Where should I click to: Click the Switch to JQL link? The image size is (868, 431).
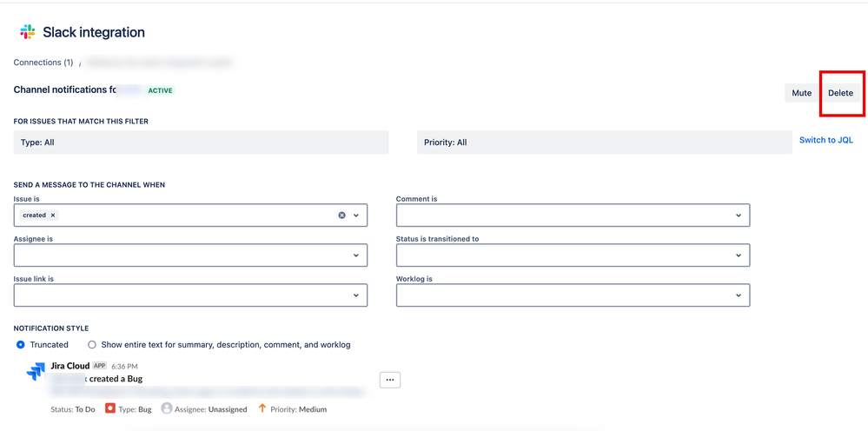click(x=826, y=140)
